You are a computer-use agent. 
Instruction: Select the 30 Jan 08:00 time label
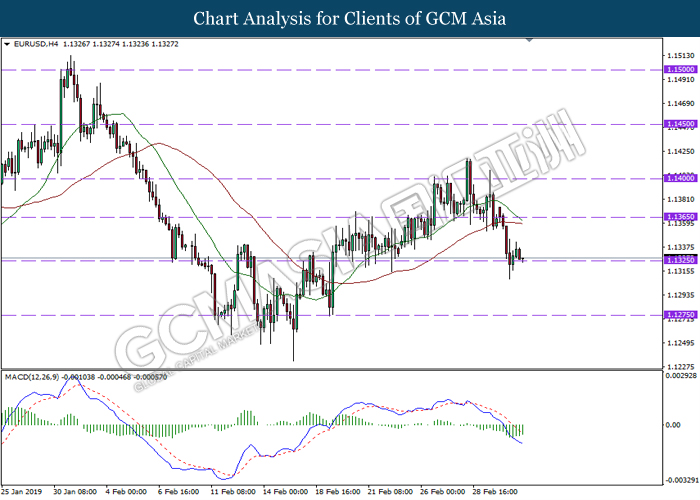click(75, 492)
